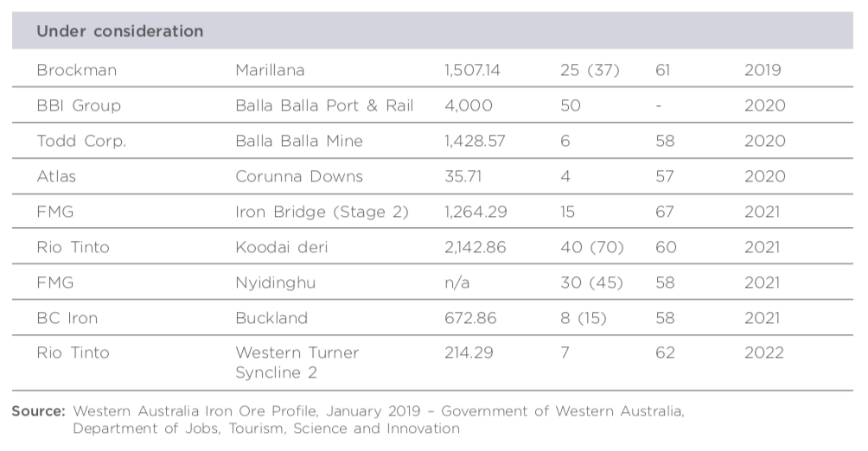The height and width of the screenshot is (451, 868).
Task: Click the 2022 year cell
Action: pos(764,353)
